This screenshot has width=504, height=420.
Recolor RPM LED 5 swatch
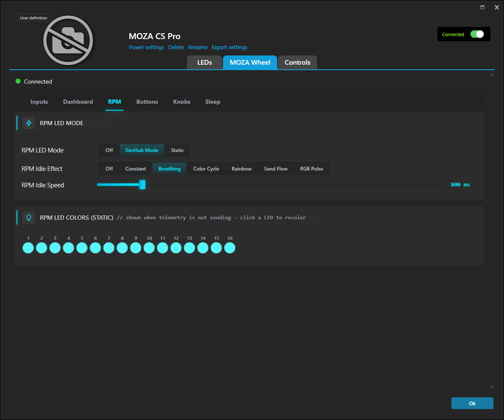[x=82, y=248]
